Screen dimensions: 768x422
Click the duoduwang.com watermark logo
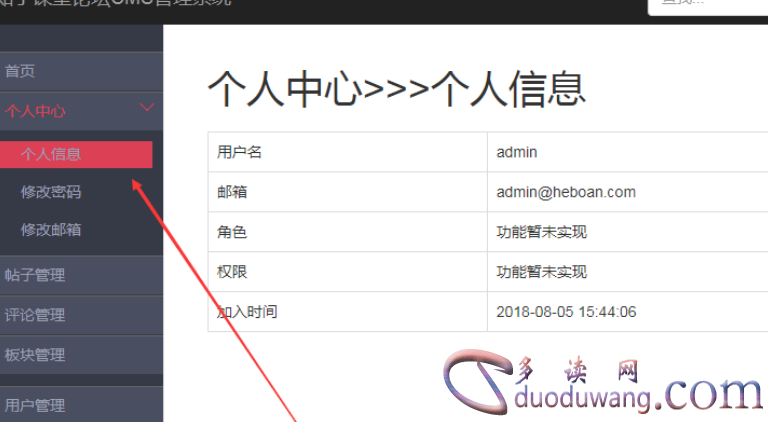pyautogui.click(x=600, y=385)
